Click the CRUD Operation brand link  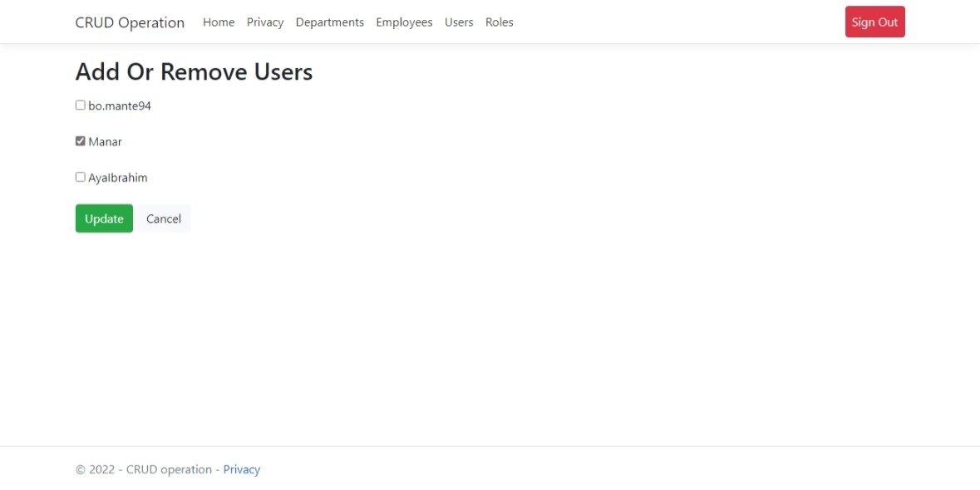pyautogui.click(x=130, y=22)
